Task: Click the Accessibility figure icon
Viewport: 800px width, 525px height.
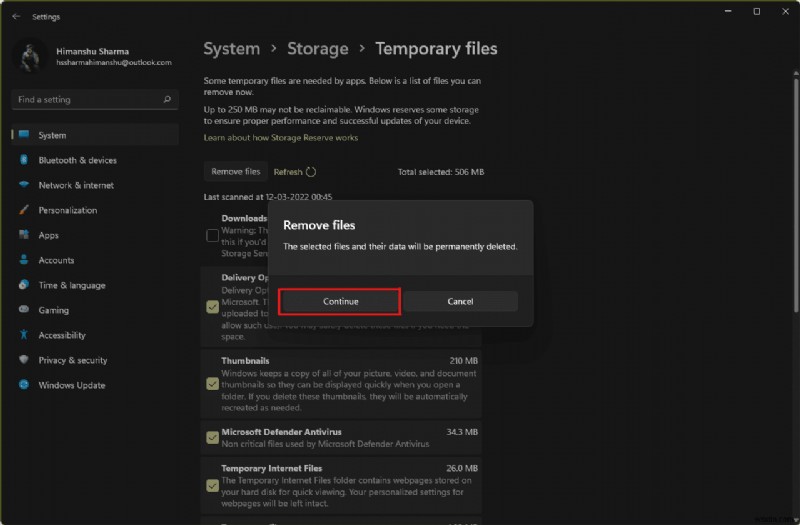Action: point(23,335)
